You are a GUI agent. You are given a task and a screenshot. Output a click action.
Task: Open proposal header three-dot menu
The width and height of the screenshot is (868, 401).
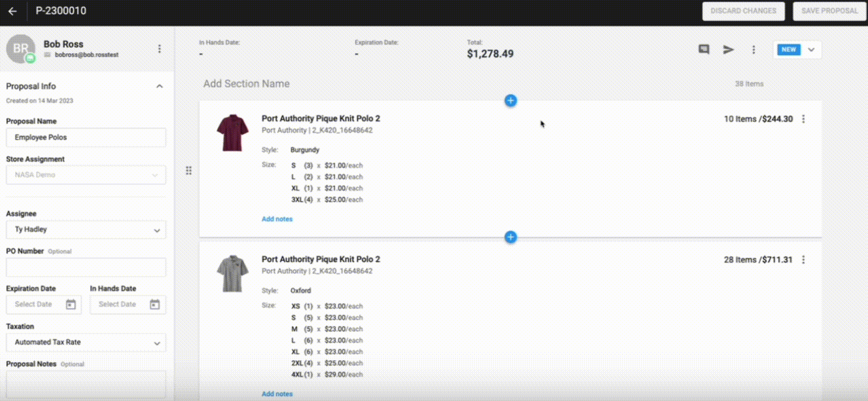click(754, 49)
